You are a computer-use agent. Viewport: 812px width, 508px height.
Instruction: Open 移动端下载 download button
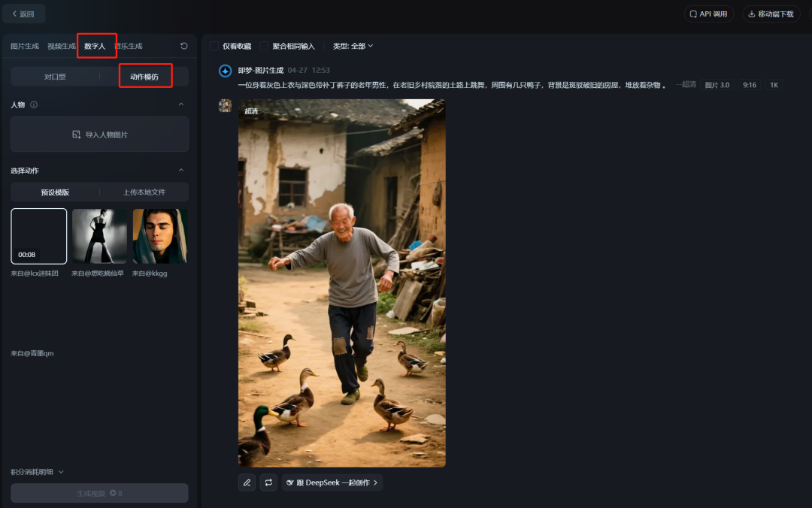pyautogui.click(x=771, y=14)
